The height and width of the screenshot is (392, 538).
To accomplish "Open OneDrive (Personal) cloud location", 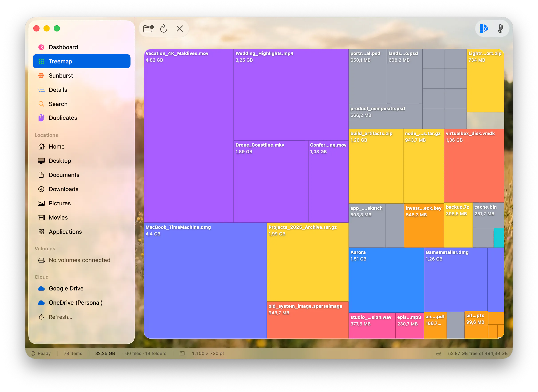I will tap(81, 303).
